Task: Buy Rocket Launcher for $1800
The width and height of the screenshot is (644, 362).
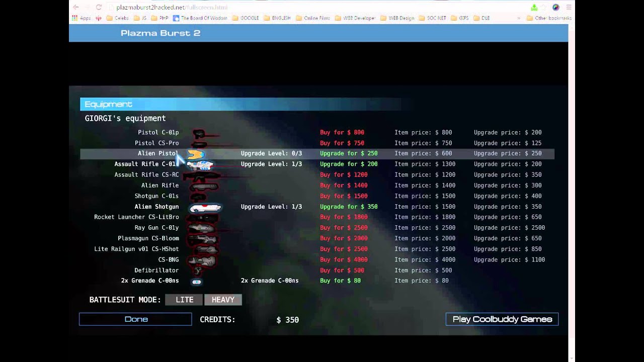Action: click(344, 217)
